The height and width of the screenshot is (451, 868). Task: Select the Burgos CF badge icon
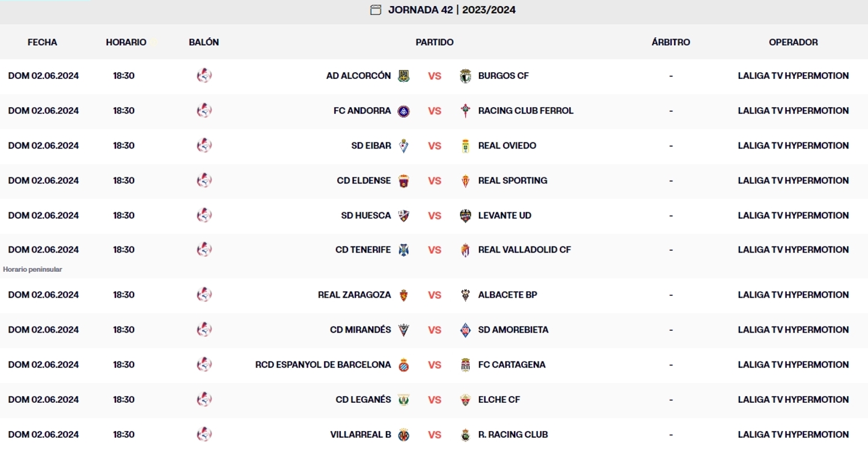point(465,76)
